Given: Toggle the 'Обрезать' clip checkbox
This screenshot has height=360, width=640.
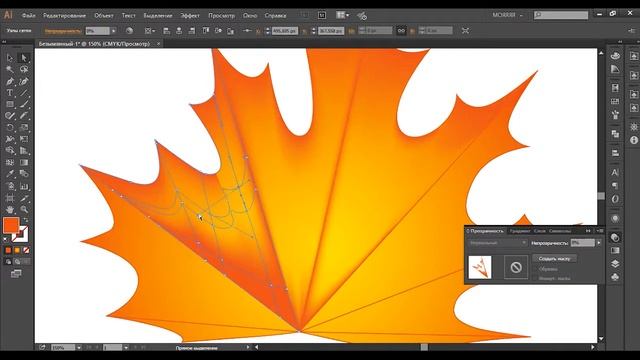Looking at the screenshot, I should pyautogui.click(x=536, y=269).
